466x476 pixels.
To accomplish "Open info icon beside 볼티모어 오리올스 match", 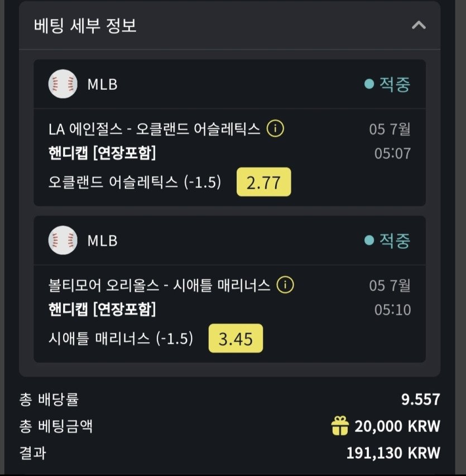I will [285, 285].
